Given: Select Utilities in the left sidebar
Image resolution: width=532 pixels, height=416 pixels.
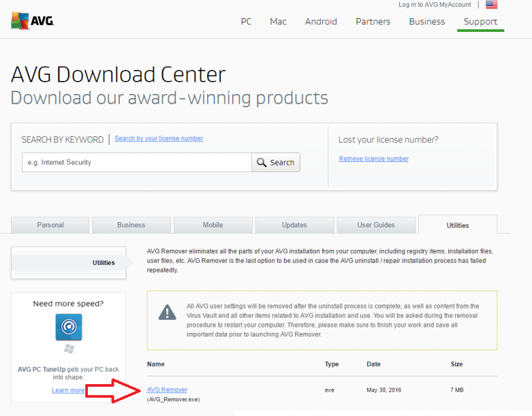Looking at the screenshot, I should 71,263.
